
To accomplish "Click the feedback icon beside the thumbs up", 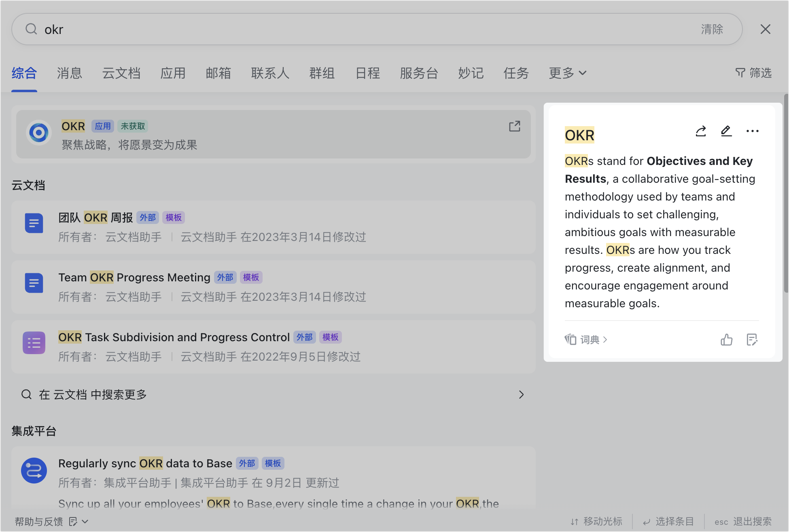I will pos(752,340).
